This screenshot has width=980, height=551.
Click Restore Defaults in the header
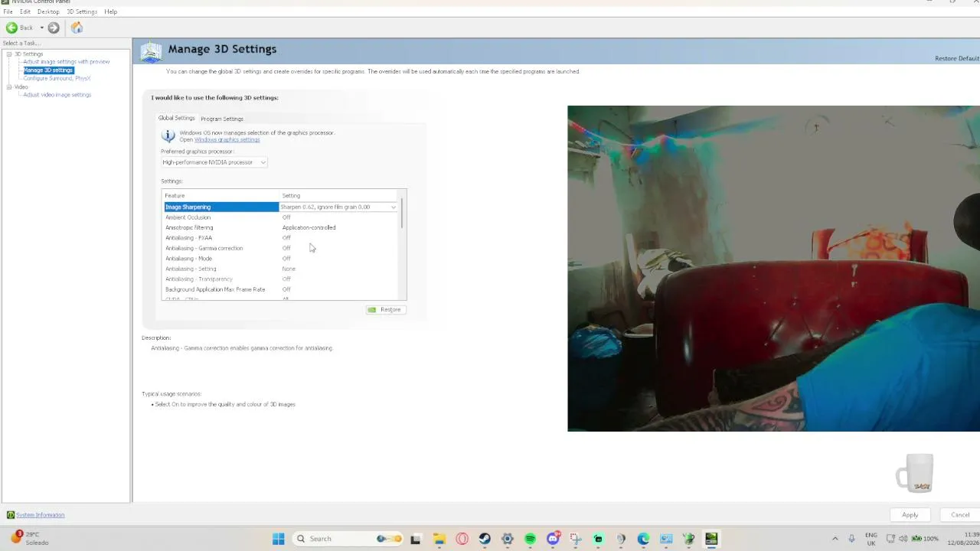coord(957,59)
